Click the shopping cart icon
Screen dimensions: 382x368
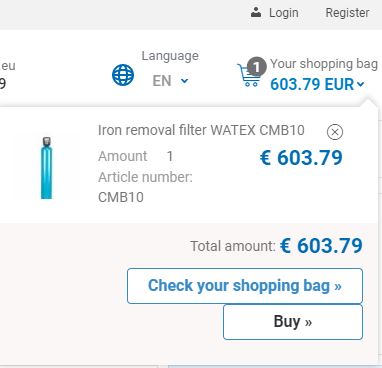(x=249, y=75)
